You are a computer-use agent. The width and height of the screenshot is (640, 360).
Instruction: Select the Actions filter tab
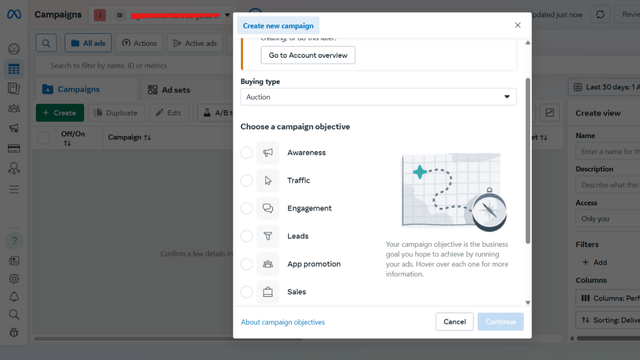(x=139, y=43)
